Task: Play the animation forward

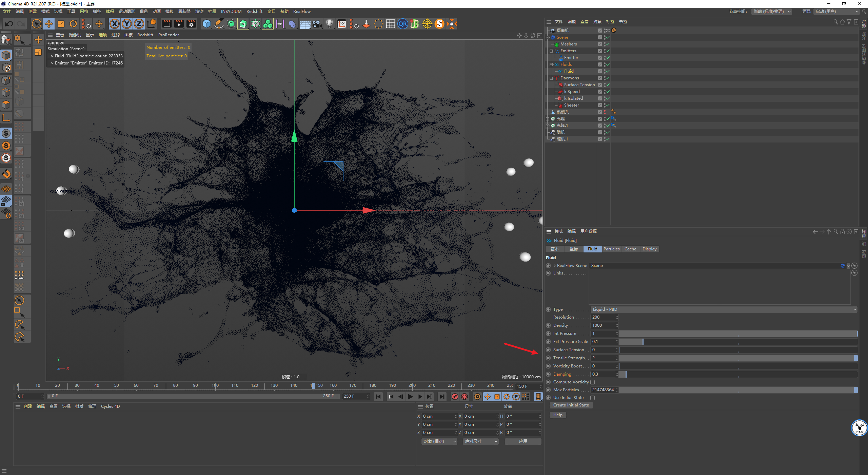Action: pos(410,396)
